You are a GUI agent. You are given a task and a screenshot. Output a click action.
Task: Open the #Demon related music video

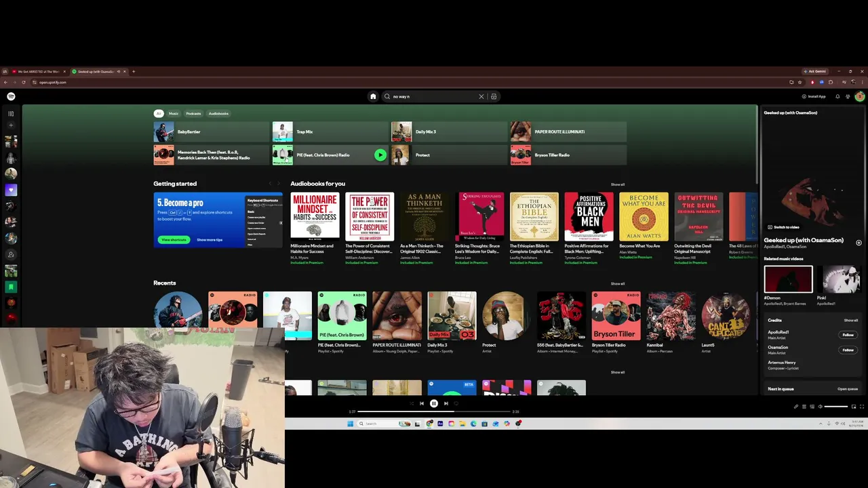click(788, 279)
